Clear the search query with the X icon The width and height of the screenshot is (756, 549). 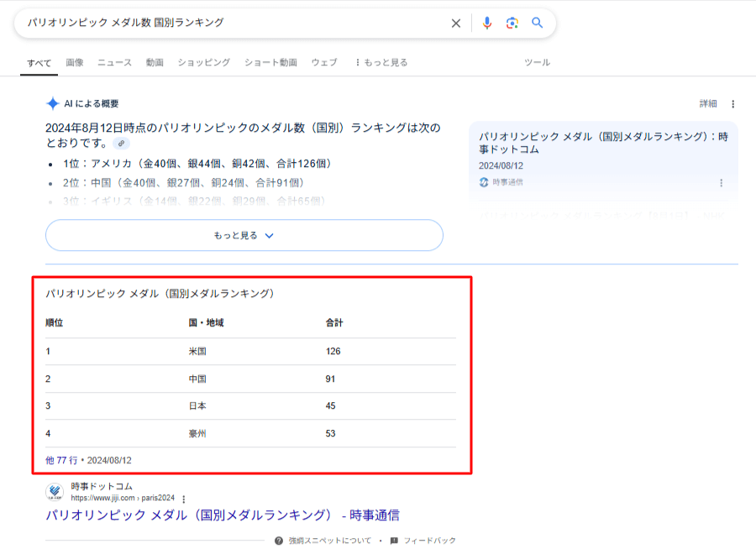point(455,24)
